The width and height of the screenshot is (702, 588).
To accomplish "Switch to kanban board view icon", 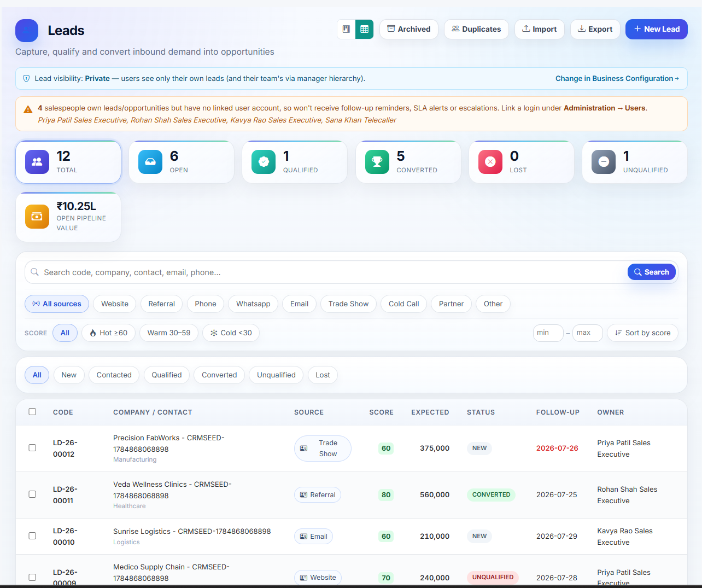I will click(x=346, y=29).
